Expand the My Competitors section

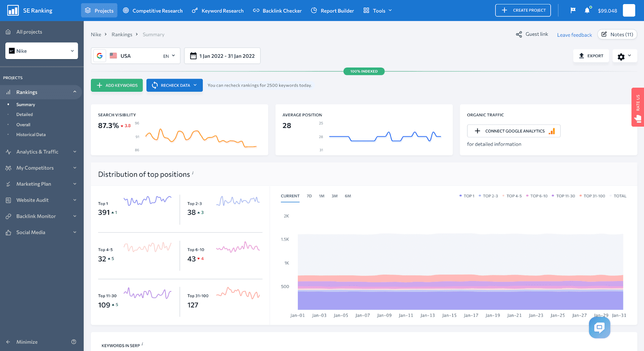74,168
